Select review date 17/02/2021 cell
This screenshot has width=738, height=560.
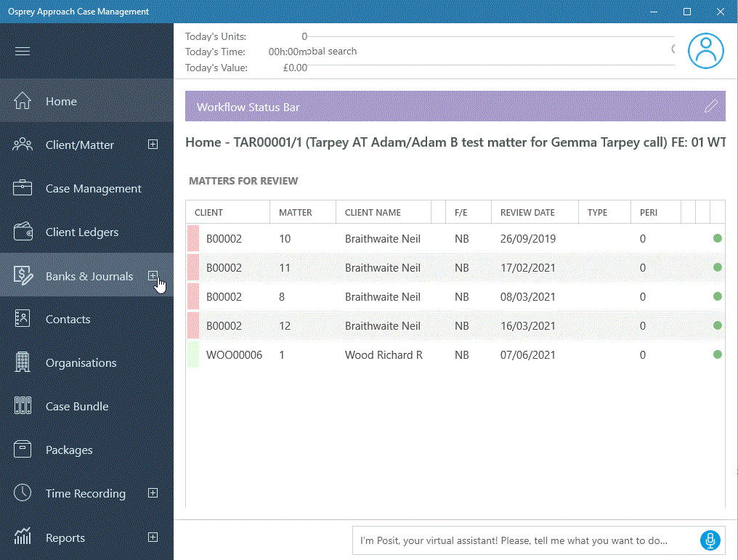(528, 268)
